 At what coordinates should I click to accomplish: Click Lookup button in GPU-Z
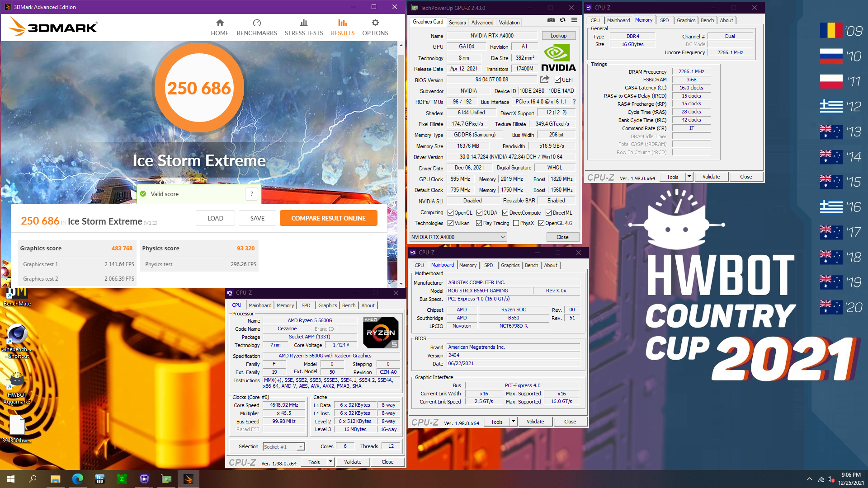click(x=558, y=36)
